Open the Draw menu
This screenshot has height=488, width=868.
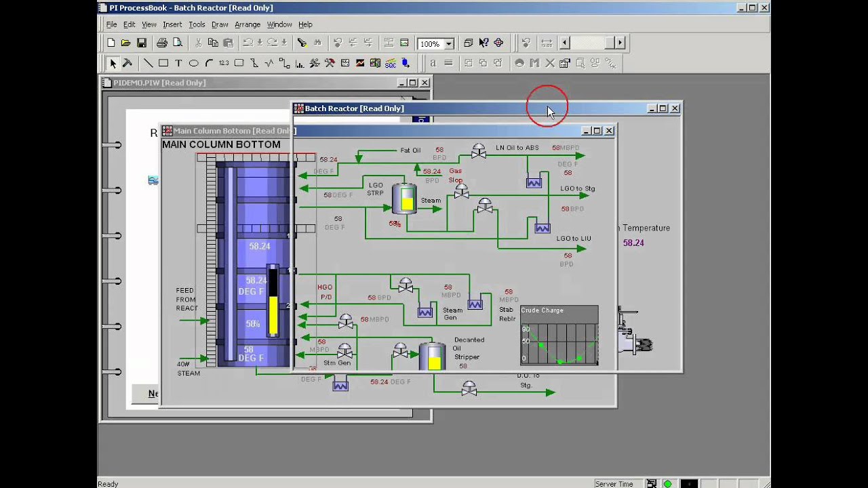220,24
